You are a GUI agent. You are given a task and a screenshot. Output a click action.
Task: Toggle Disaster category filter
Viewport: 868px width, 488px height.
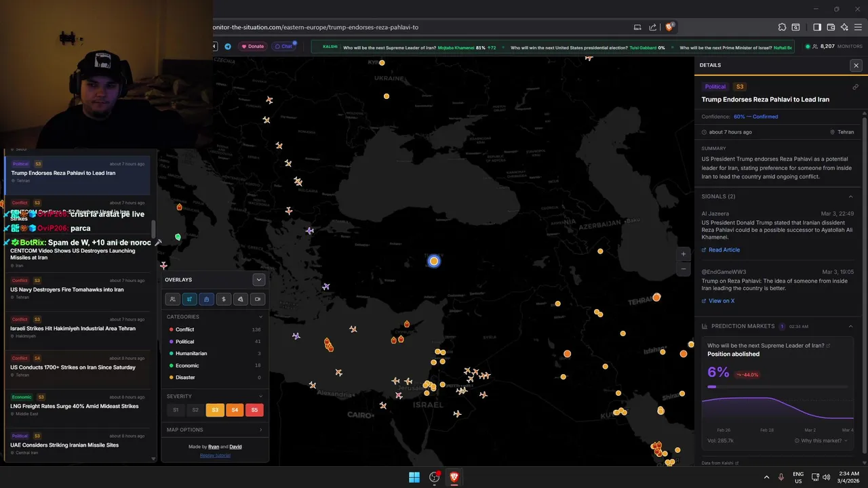(214, 378)
